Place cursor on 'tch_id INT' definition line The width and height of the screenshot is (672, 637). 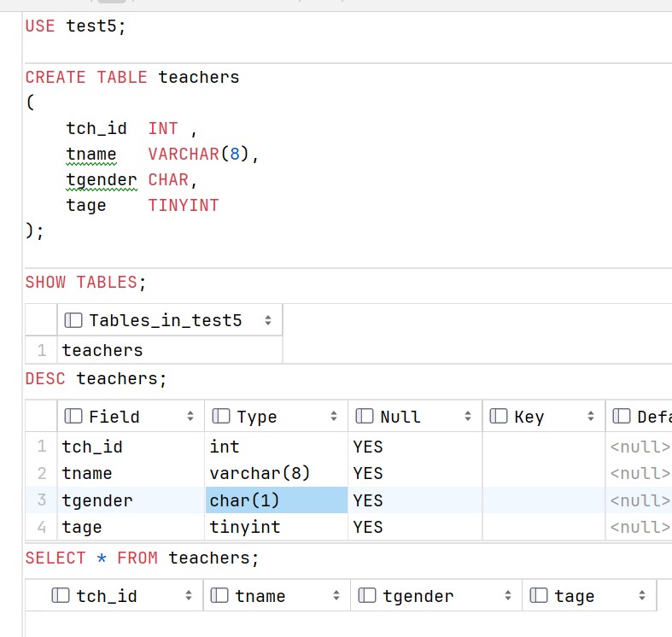pyautogui.click(x=131, y=128)
